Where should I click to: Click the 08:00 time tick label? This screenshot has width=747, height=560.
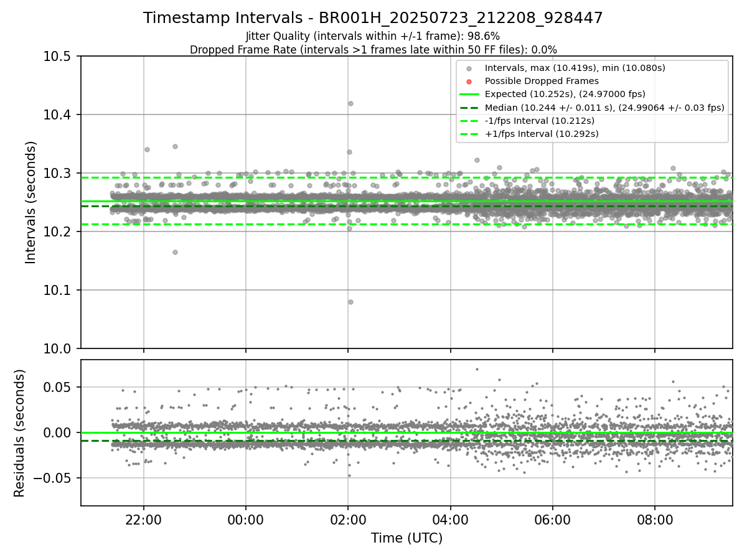tap(655, 519)
